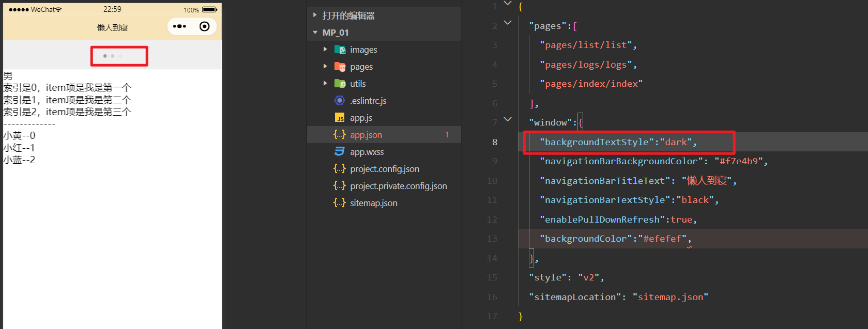Click line number 8 in gutter

(x=495, y=142)
